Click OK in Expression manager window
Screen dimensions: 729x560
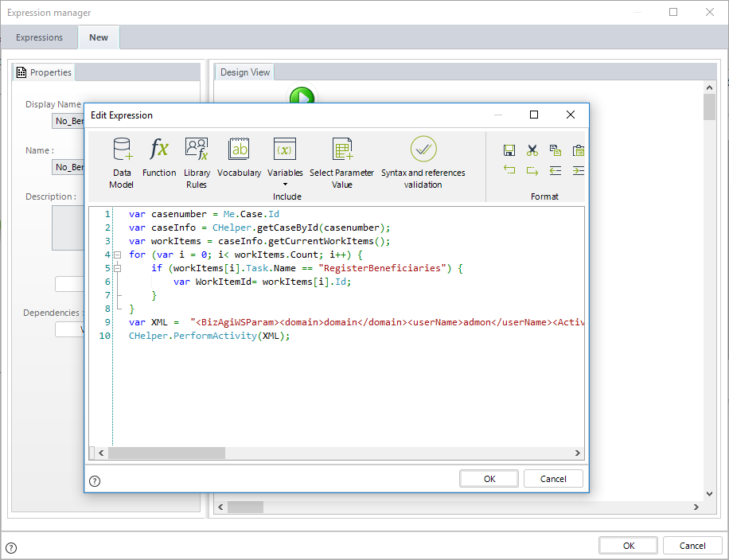tap(629, 546)
